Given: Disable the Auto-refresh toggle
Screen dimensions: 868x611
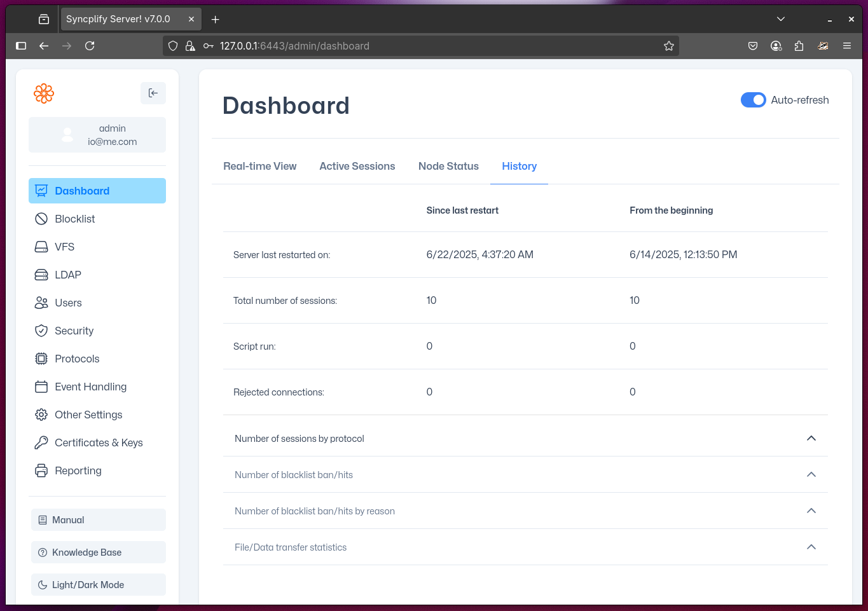Looking at the screenshot, I should pyautogui.click(x=753, y=100).
